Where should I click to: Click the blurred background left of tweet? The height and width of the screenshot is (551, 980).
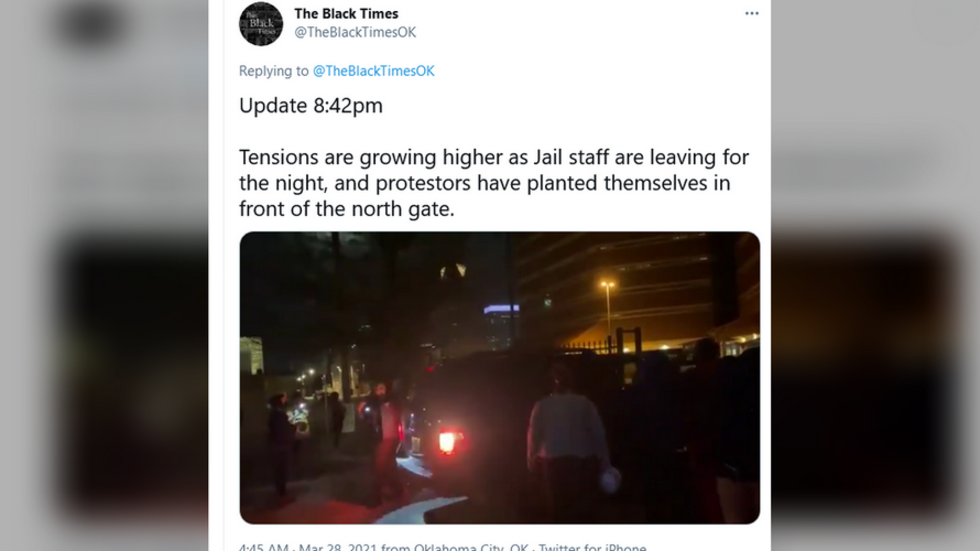104,276
